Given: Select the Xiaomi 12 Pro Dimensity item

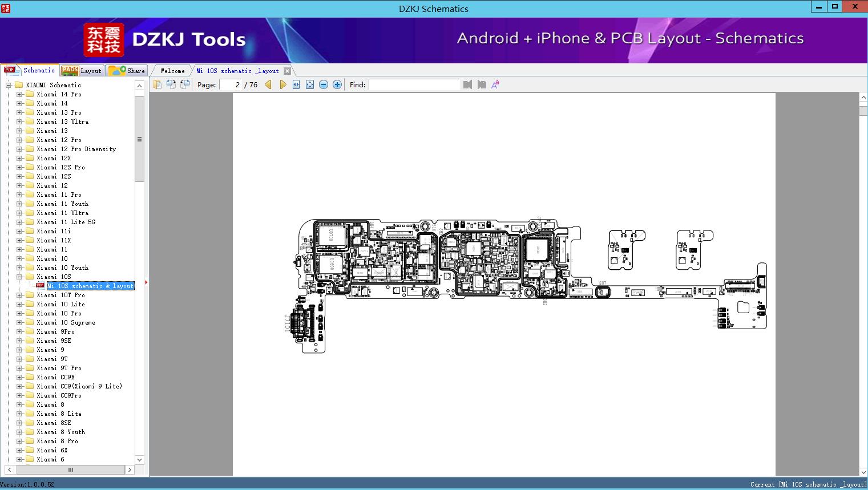Looking at the screenshot, I should 76,149.
